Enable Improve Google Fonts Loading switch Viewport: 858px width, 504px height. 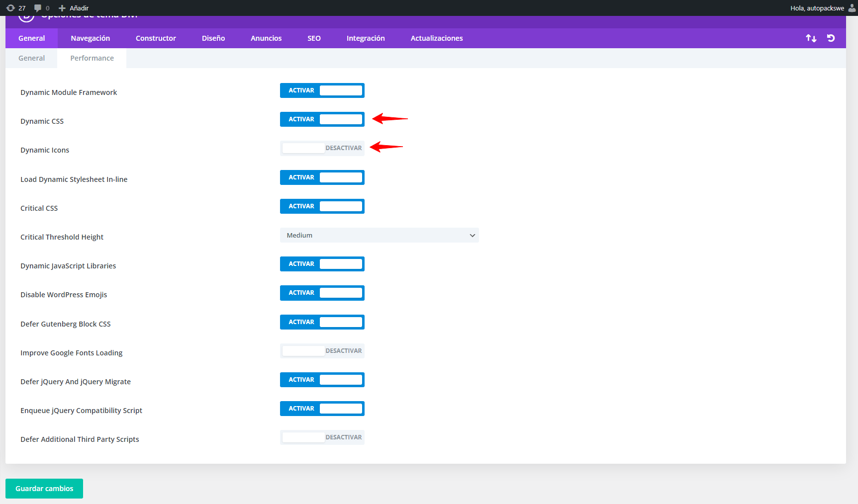click(322, 351)
